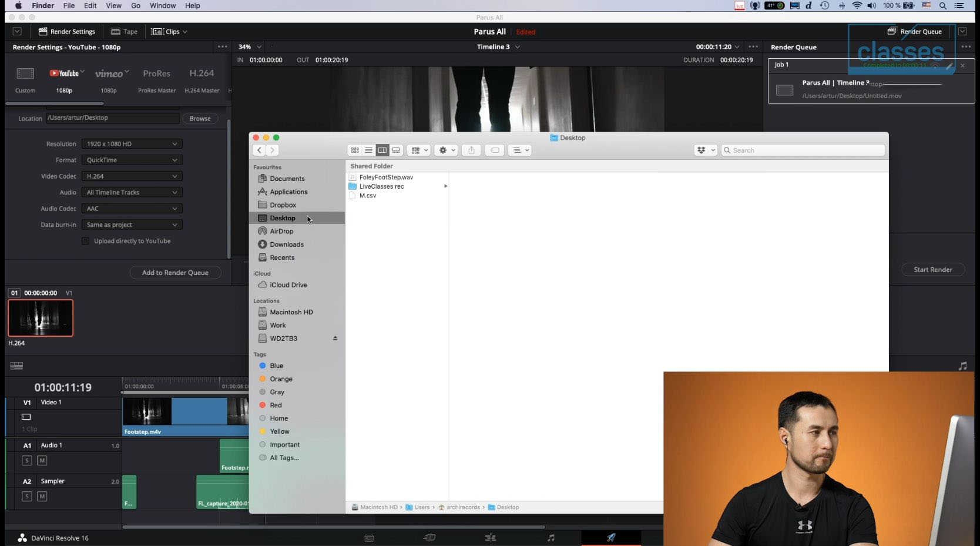Open the 34% viewer zoom dropdown
The image size is (980, 546).
pyautogui.click(x=250, y=47)
